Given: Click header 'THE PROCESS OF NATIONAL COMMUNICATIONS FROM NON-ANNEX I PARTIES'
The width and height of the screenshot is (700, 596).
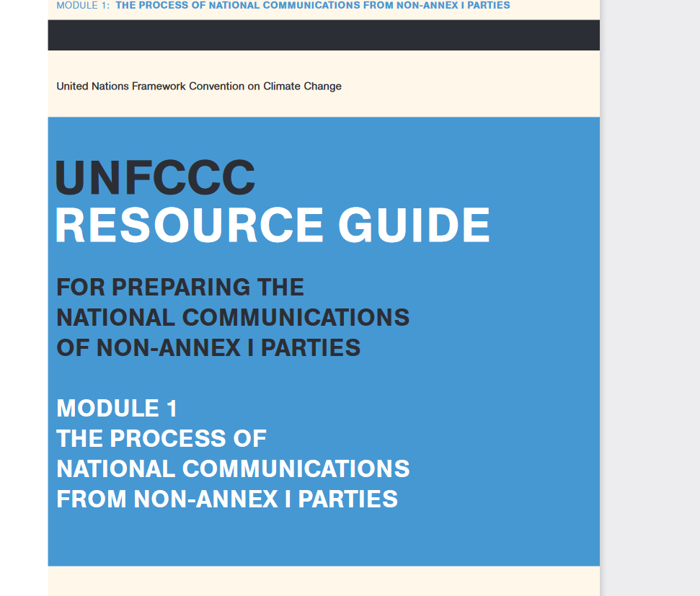Looking at the screenshot, I should [312, 5].
